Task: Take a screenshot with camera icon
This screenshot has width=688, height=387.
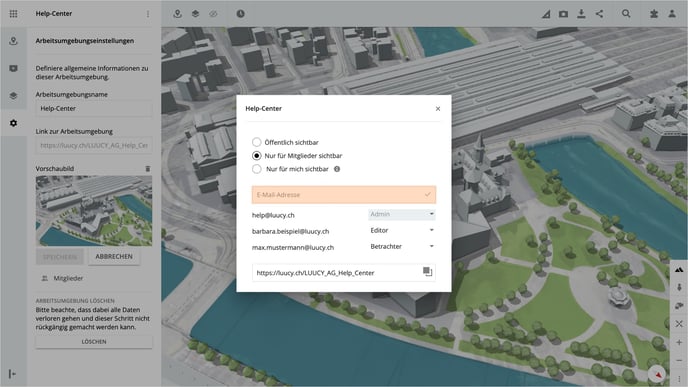Action: point(563,14)
